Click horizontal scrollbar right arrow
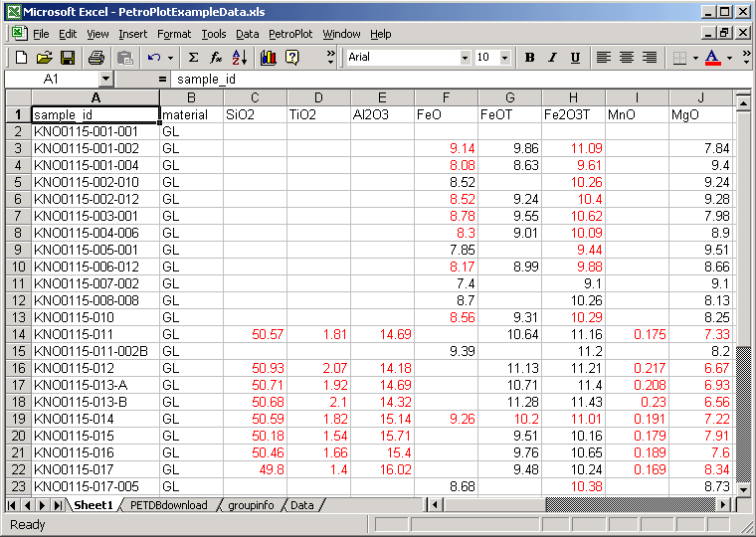Viewport: 756px width, 537px height. (x=723, y=505)
